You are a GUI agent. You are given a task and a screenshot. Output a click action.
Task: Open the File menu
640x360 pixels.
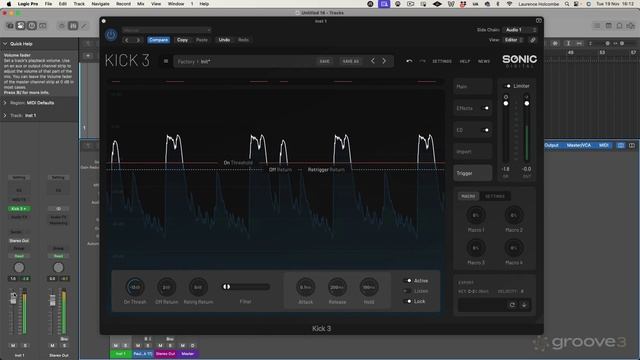48,4
